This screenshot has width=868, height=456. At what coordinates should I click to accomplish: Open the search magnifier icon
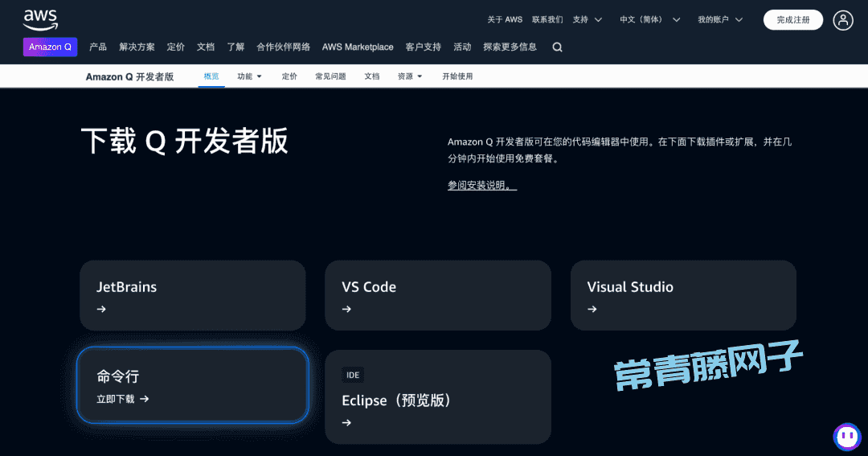point(558,47)
